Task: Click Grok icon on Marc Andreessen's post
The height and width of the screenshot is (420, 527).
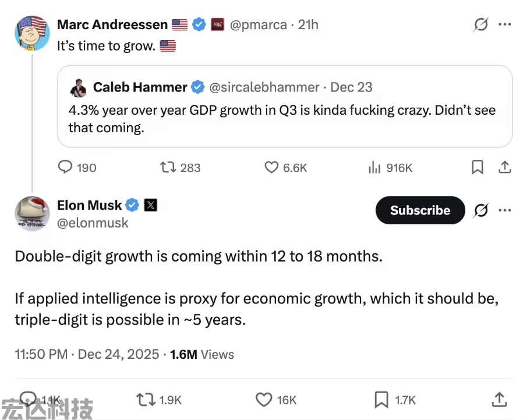Action: (481, 24)
